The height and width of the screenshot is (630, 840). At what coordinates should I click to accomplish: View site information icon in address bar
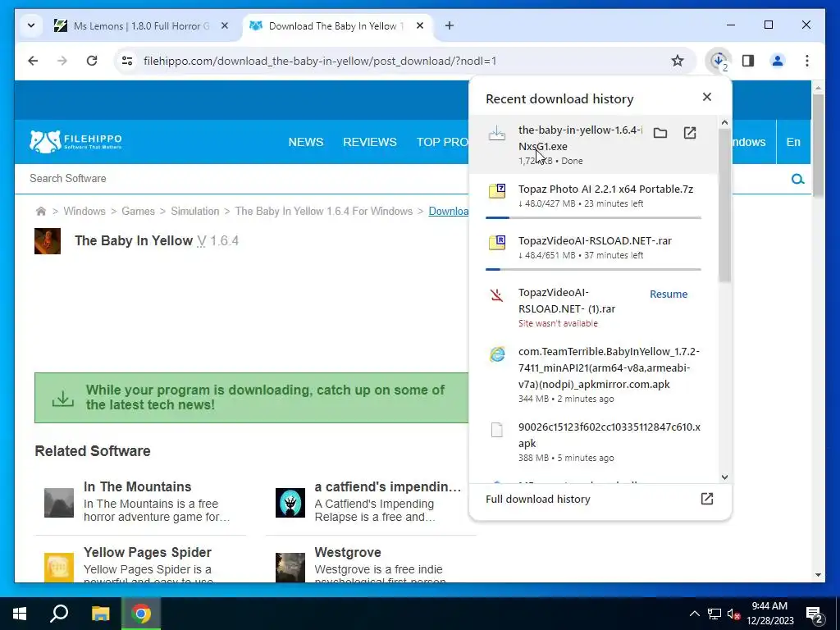[127, 61]
